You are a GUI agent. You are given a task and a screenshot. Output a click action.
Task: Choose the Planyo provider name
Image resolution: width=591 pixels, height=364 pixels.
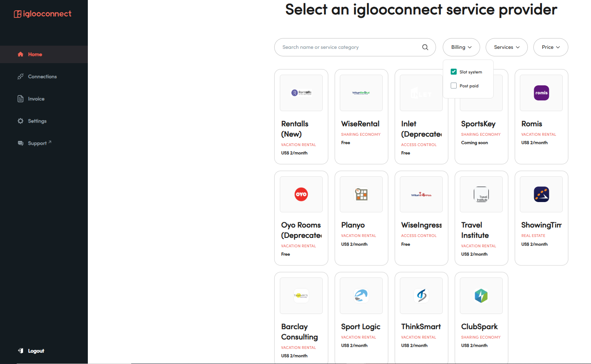pyautogui.click(x=353, y=225)
